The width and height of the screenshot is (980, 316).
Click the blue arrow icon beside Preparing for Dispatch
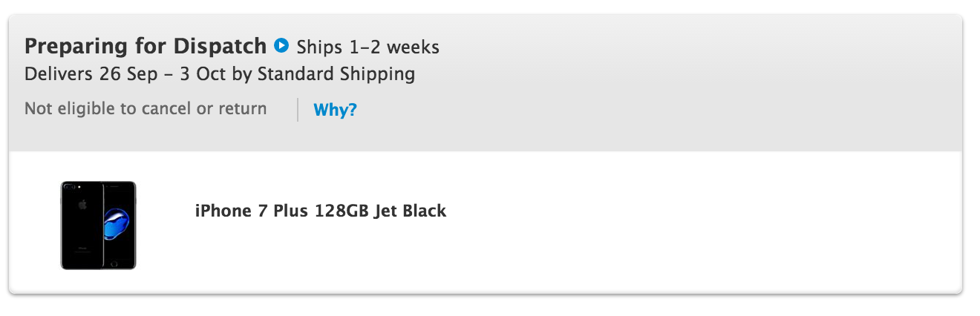281,46
